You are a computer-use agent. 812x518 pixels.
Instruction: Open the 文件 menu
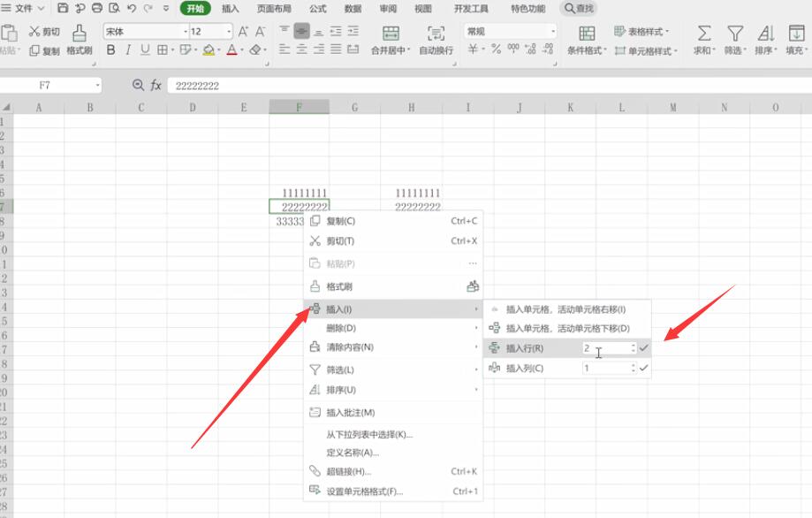tap(23, 8)
